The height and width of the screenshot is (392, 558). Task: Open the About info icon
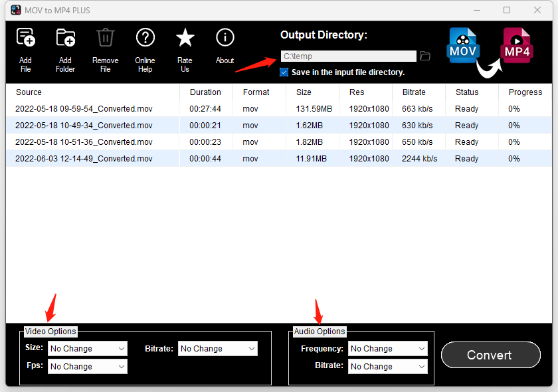[x=225, y=38]
